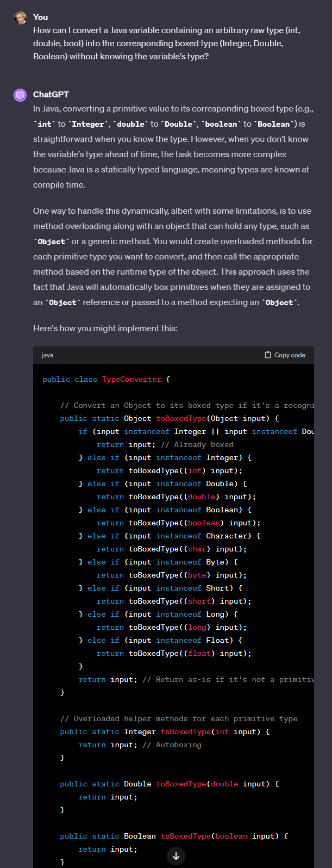This screenshot has height=868, width=332.
Task: Click the java language label on the code block
Action: pos(47,355)
